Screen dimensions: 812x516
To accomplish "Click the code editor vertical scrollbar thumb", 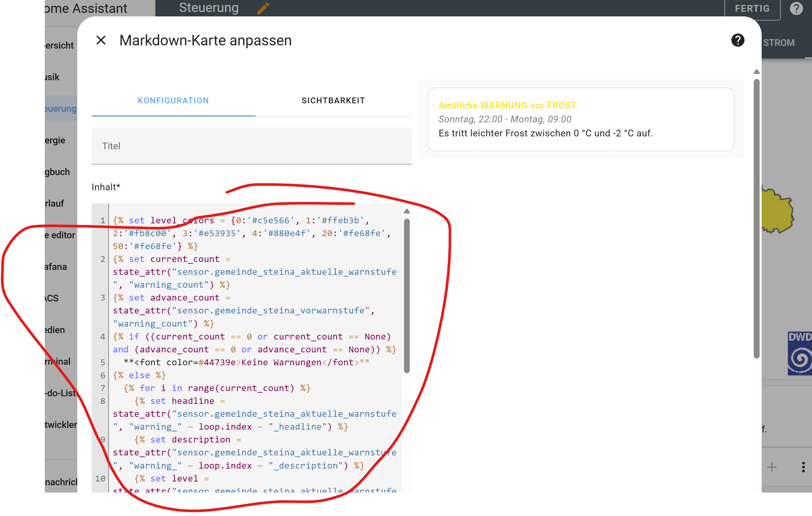I will (x=407, y=296).
